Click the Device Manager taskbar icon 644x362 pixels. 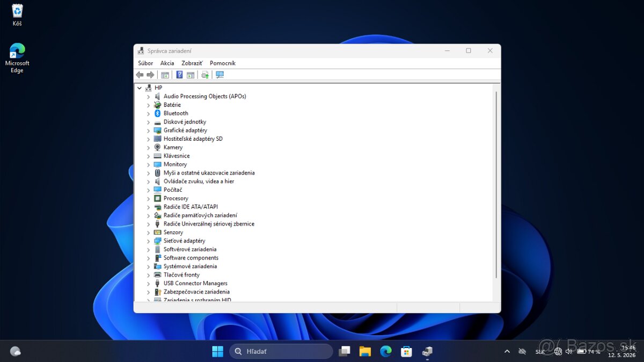tap(427, 351)
